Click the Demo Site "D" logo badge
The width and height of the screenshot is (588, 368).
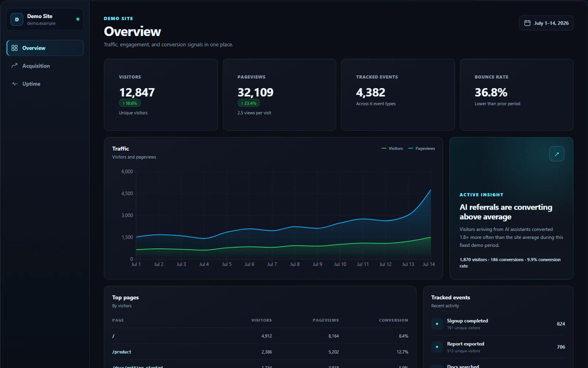click(x=17, y=19)
